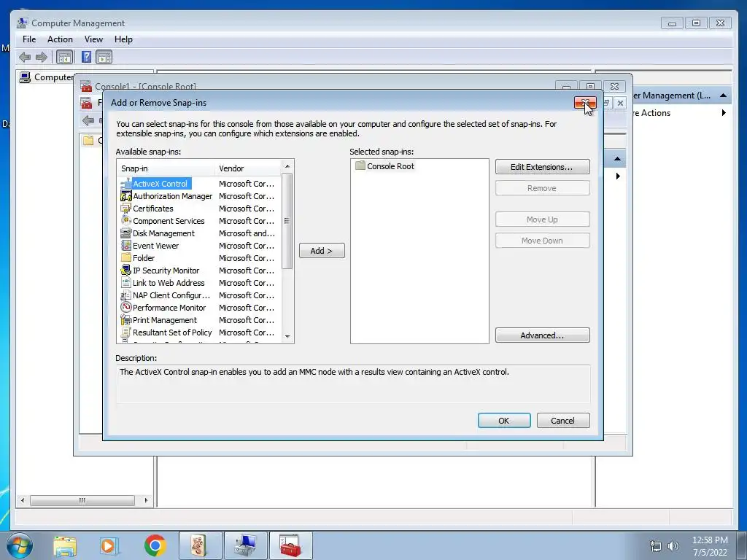Click the Computer Management taskbar item

[x=246, y=545]
